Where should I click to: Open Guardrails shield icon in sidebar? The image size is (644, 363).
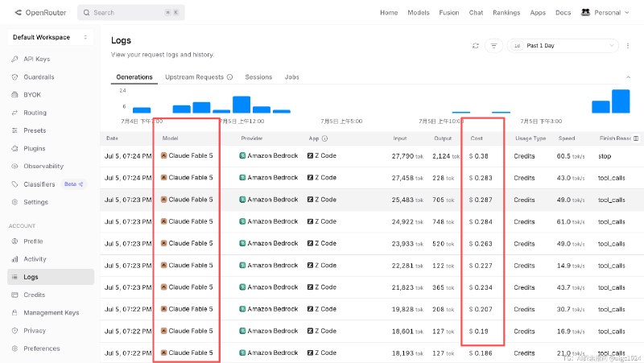click(14, 76)
